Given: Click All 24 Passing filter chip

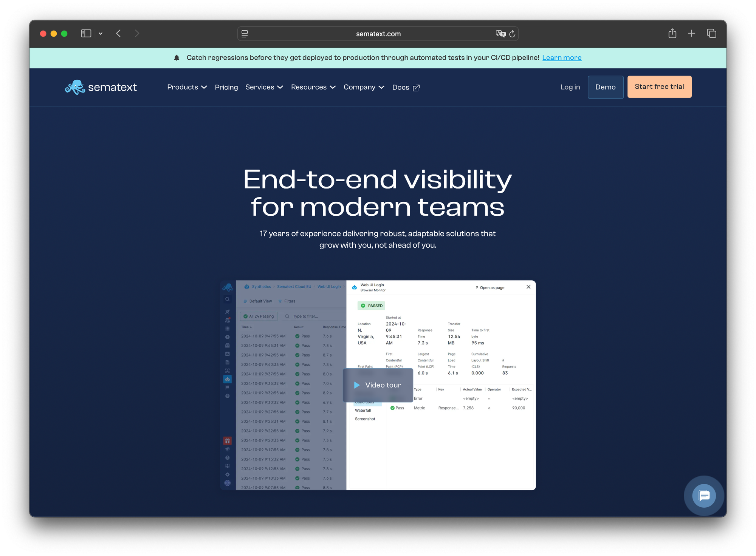Looking at the screenshot, I should tap(259, 317).
